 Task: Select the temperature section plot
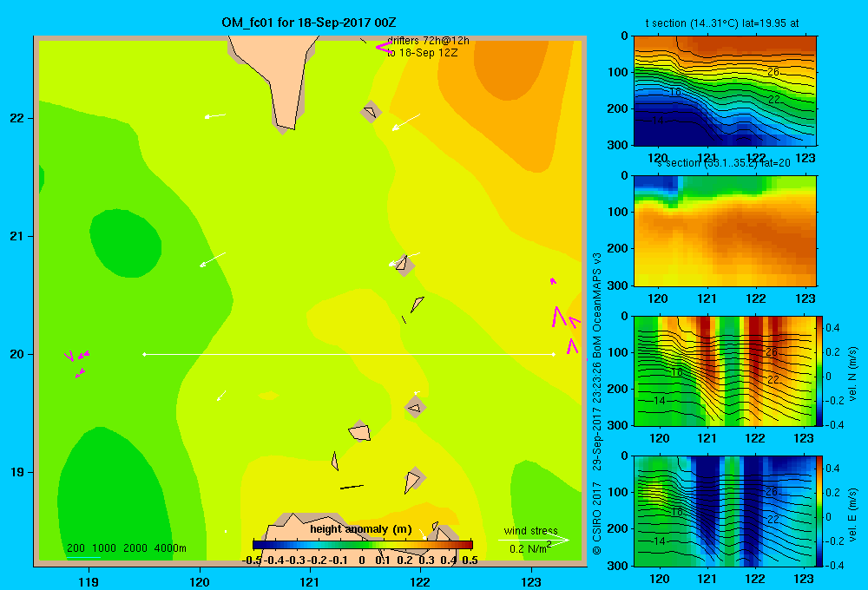(x=725, y=91)
